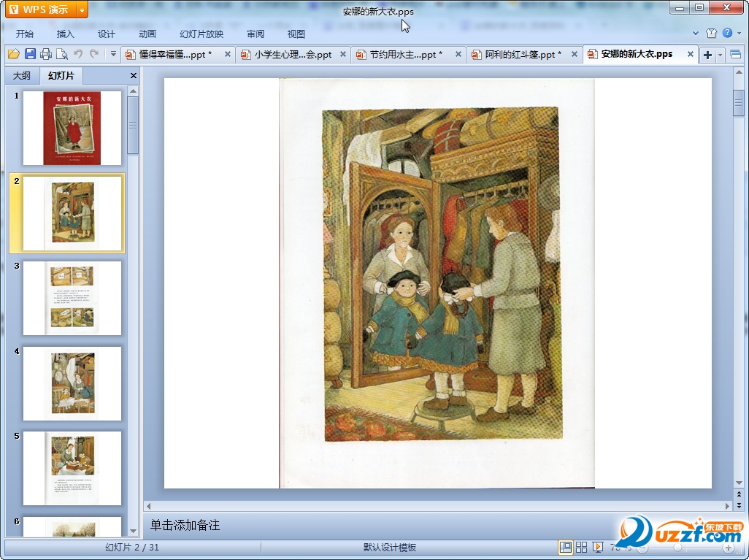
Task: Click thumbnail pane scroll down arrow
Action: [134, 531]
